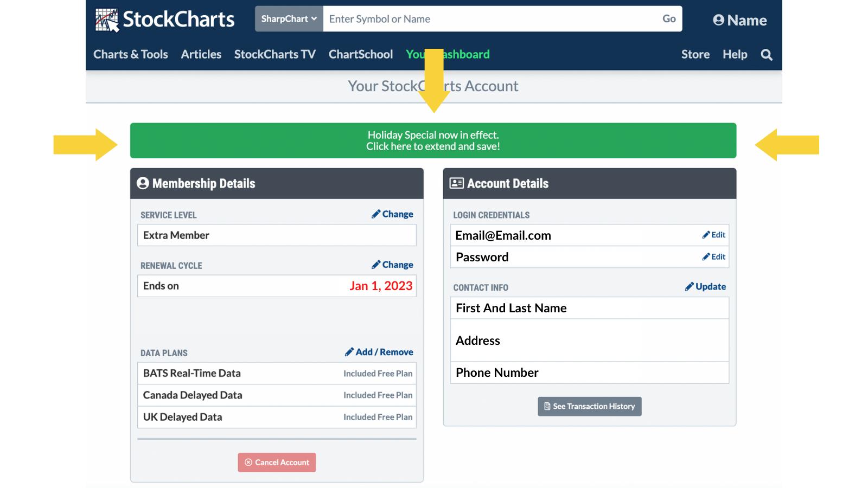
Task: Click the user profile icon beside Name
Action: 718,21
